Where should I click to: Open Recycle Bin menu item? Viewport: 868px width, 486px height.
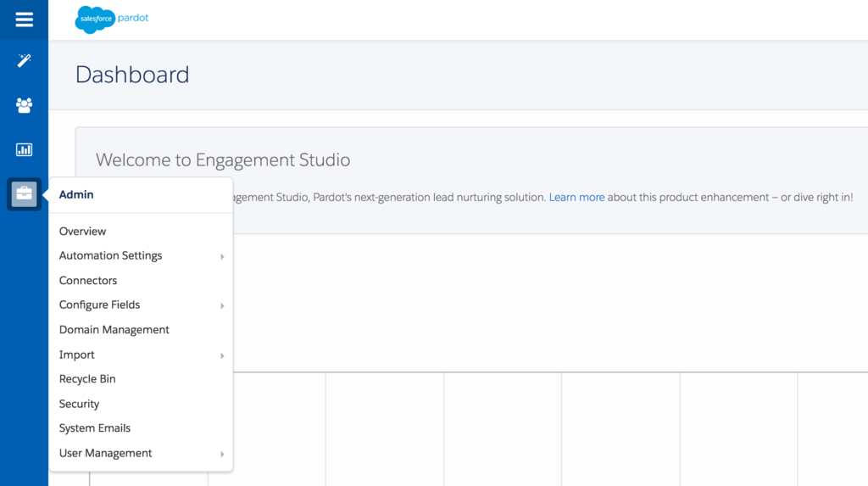click(x=87, y=379)
